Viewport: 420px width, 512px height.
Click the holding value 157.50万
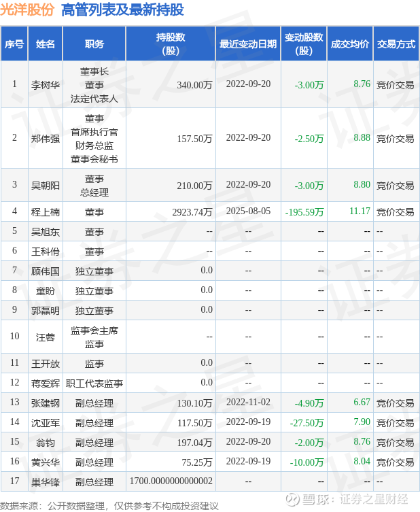coord(194,139)
